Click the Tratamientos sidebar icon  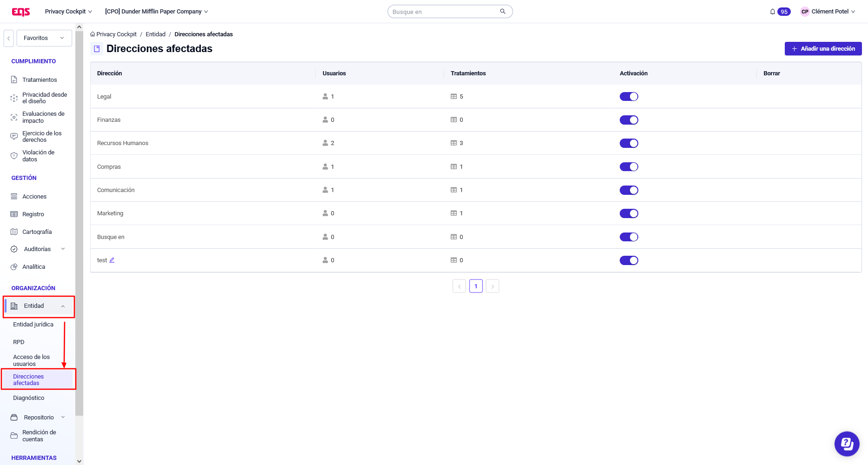(14, 80)
